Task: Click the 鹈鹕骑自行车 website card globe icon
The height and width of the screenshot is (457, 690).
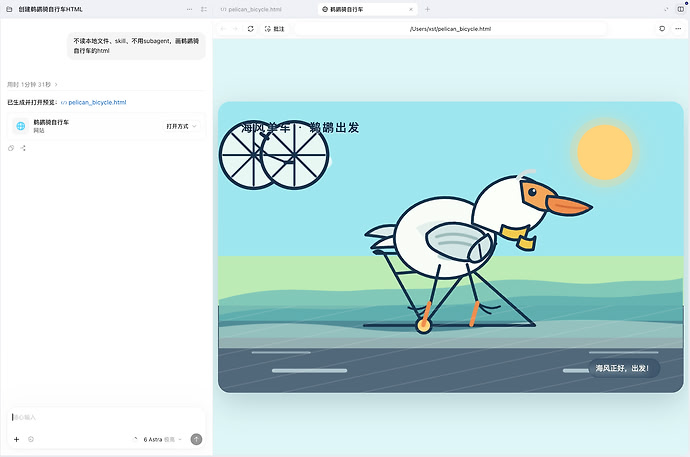Action: (21, 126)
